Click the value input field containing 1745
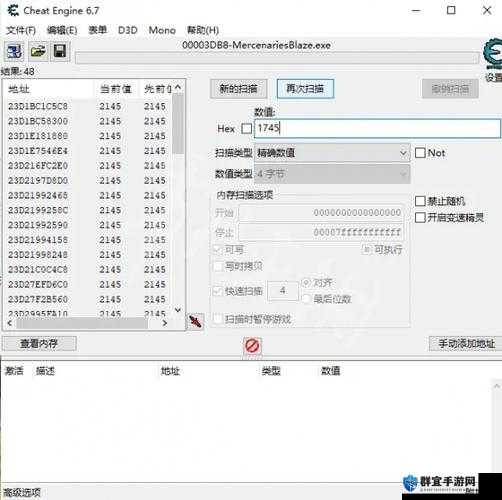 click(377, 128)
